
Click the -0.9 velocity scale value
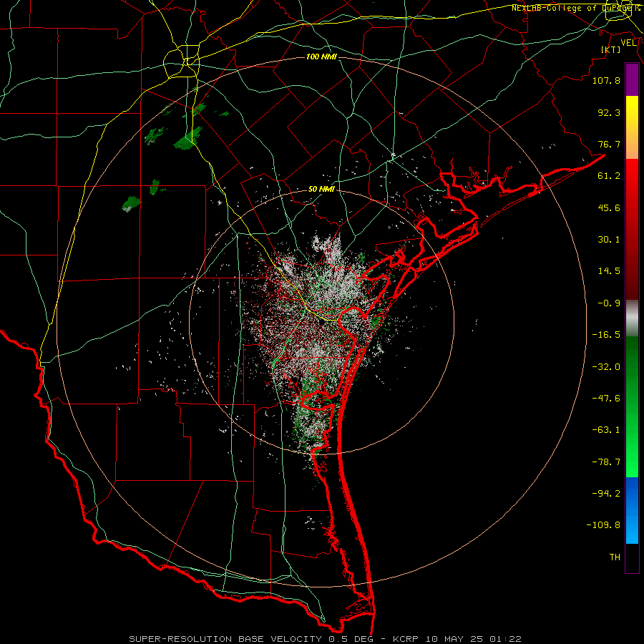[609, 303]
